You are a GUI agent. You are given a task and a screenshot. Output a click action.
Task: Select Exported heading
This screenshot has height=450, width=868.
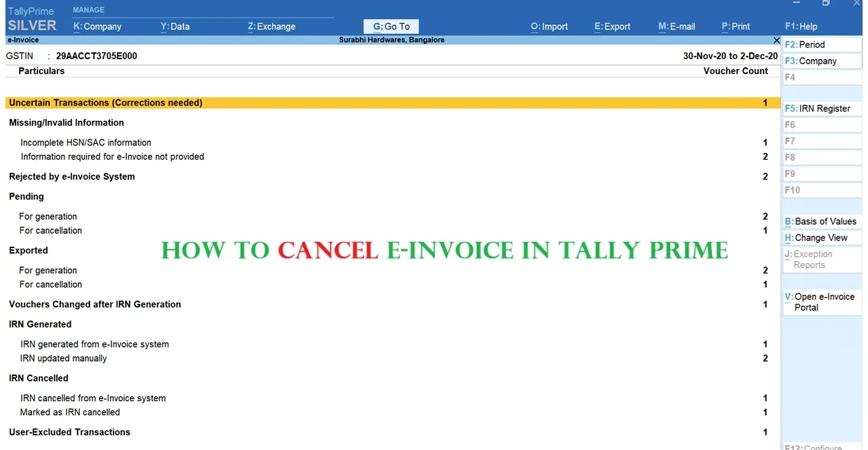point(29,251)
